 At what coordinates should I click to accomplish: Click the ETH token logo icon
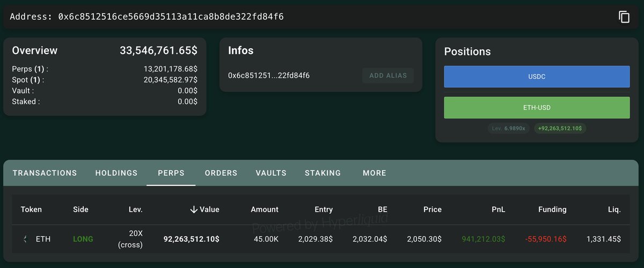tap(25, 239)
